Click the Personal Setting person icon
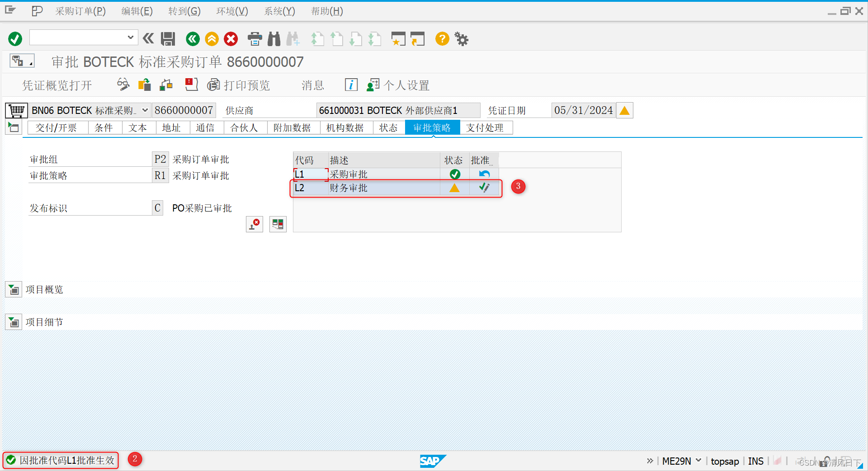The image size is (868, 471). point(373,85)
